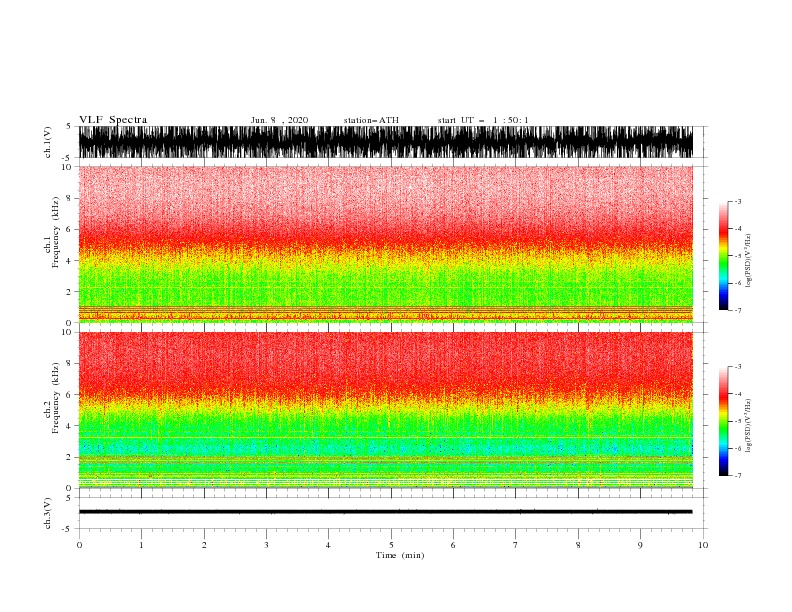Click the "0" tick on the time axis
The image size is (792, 612).
(x=79, y=545)
